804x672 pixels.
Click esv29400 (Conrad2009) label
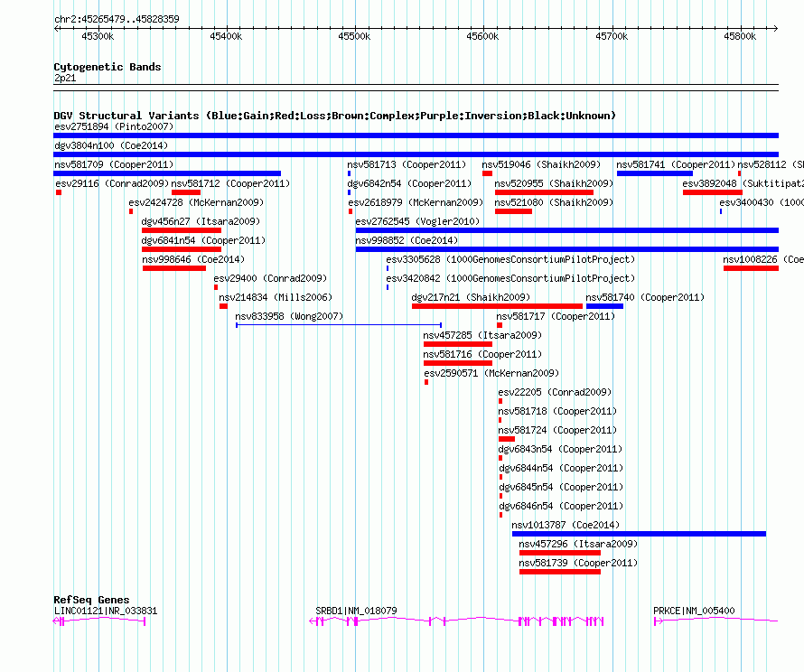[x=270, y=278]
